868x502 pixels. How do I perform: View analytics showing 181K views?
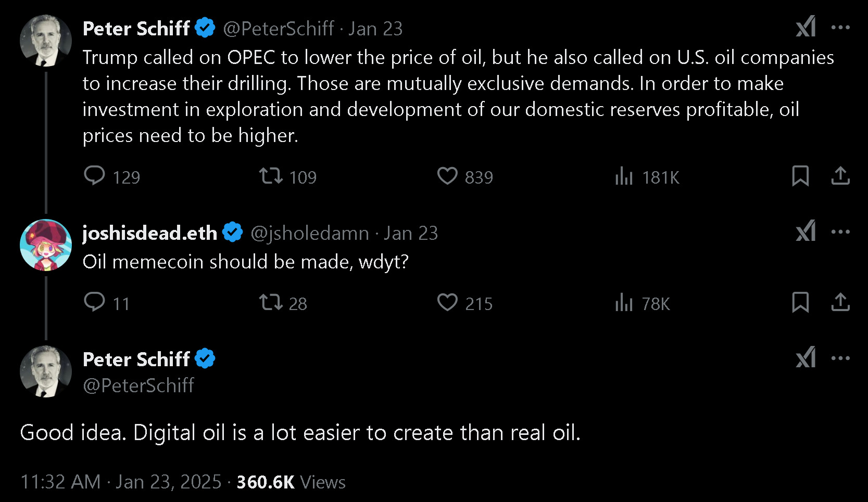click(x=624, y=177)
